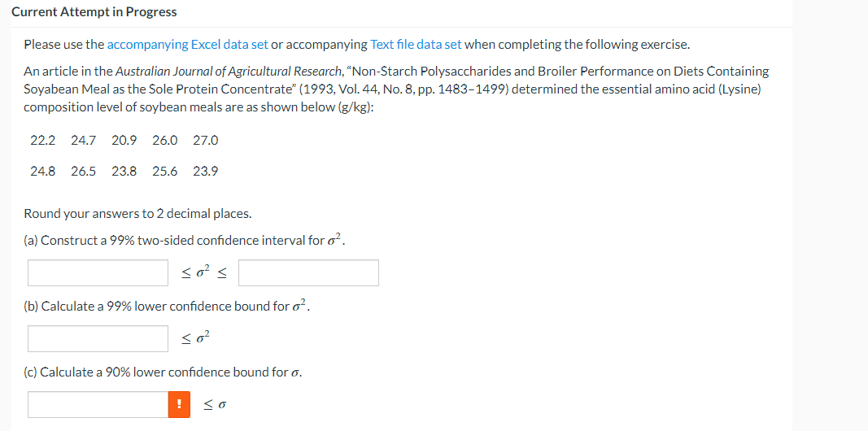Click the data value 24.8
868x431 pixels.
(42, 172)
